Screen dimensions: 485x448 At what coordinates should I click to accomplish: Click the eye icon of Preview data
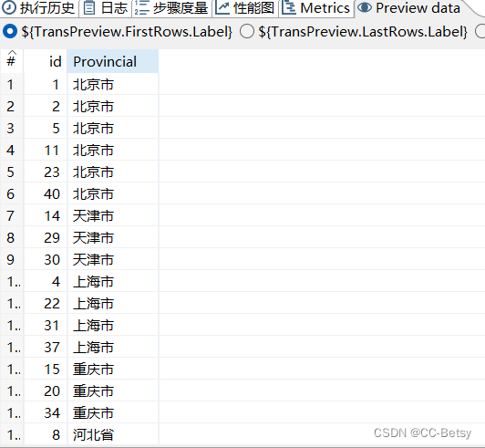click(x=365, y=7)
